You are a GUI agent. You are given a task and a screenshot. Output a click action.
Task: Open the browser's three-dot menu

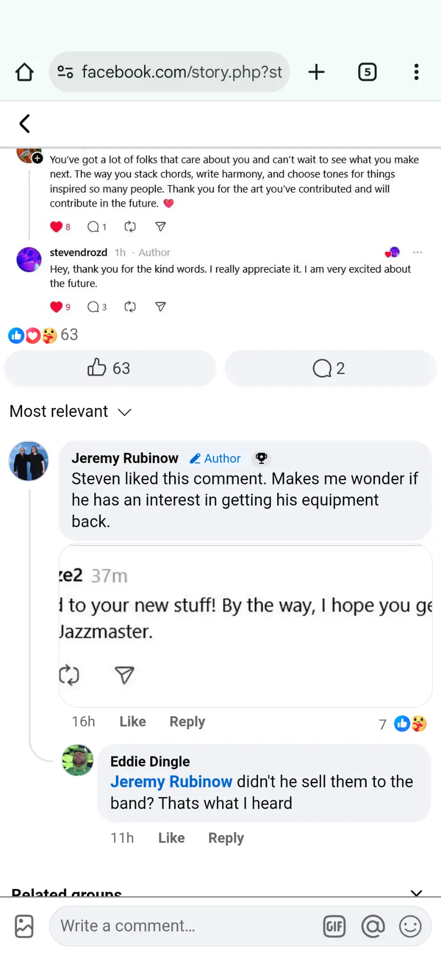click(x=416, y=72)
